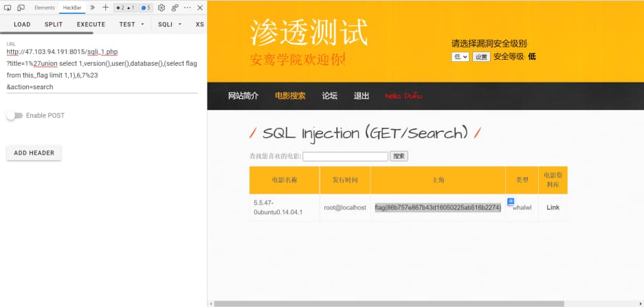Click the page horizontal scrollbar
Viewport: 644px width, 307px height.
pos(389,304)
